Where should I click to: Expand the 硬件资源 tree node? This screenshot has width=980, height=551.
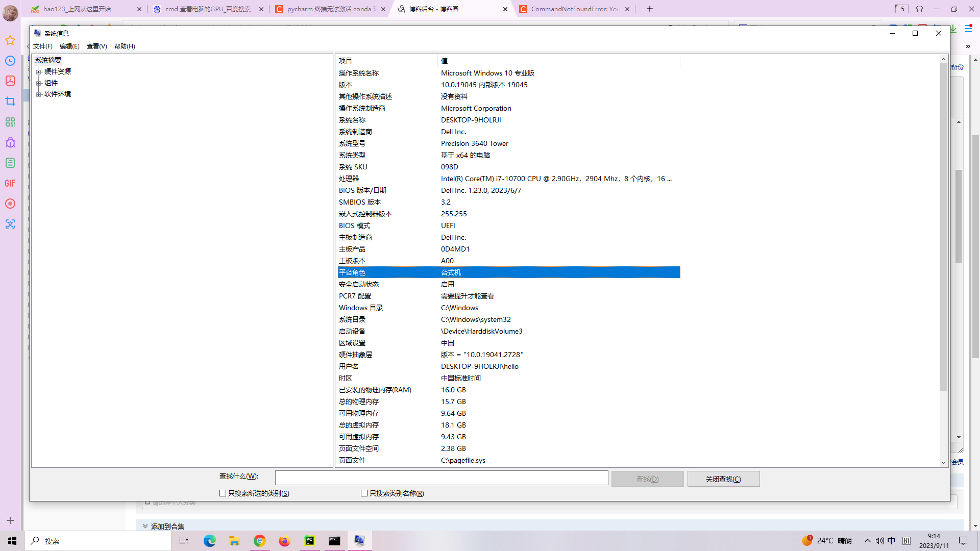click(38, 72)
